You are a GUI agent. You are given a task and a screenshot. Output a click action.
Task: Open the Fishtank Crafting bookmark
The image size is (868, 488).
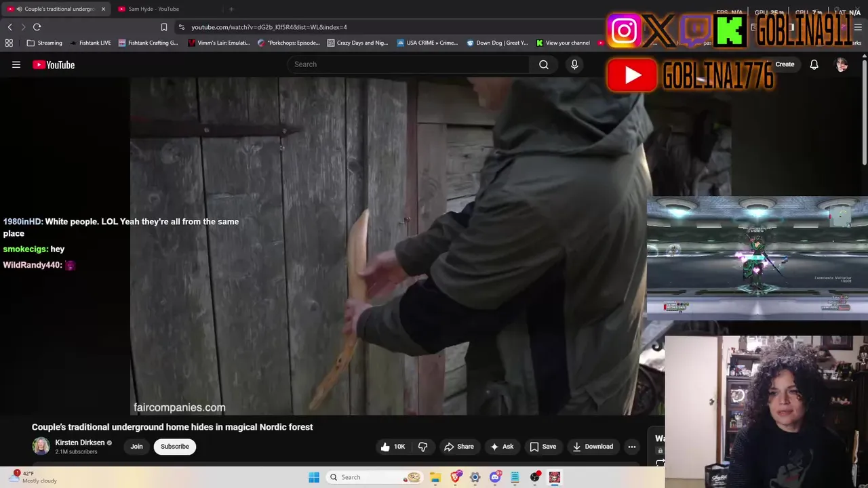tap(148, 43)
